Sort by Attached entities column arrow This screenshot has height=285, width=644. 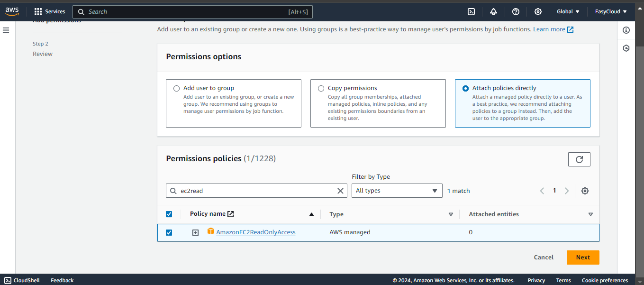coord(590,214)
